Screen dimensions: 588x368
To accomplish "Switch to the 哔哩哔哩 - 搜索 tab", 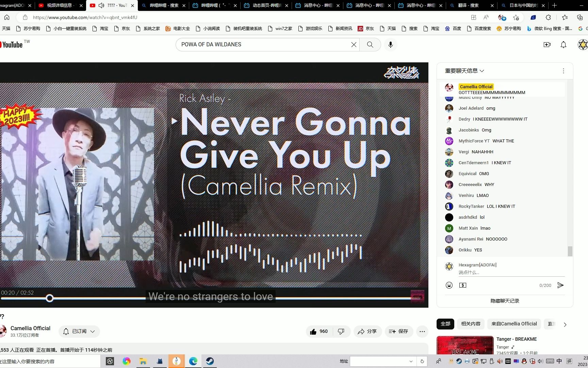I will coord(163,5).
